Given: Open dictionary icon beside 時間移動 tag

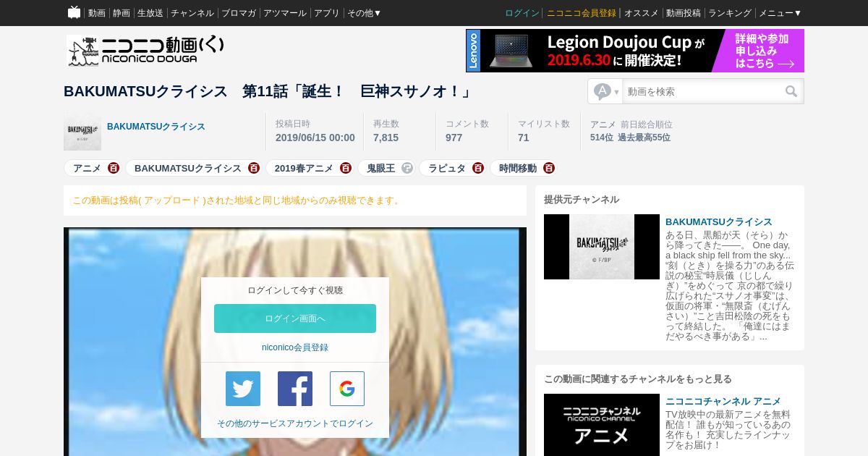Looking at the screenshot, I should tap(549, 168).
